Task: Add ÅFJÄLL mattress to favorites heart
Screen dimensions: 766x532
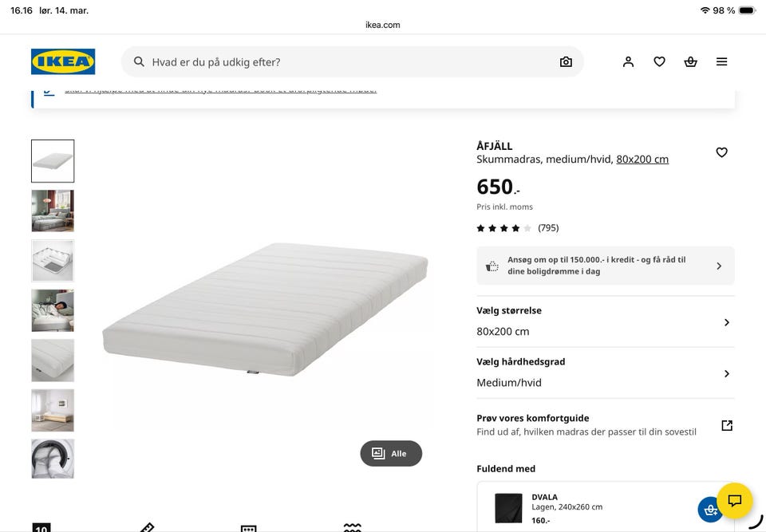Action: (x=721, y=152)
